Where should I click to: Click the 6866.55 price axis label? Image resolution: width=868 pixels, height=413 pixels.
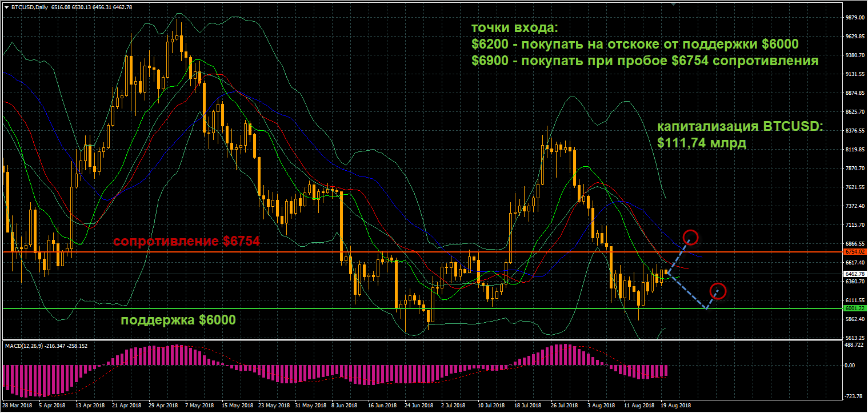click(855, 244)
